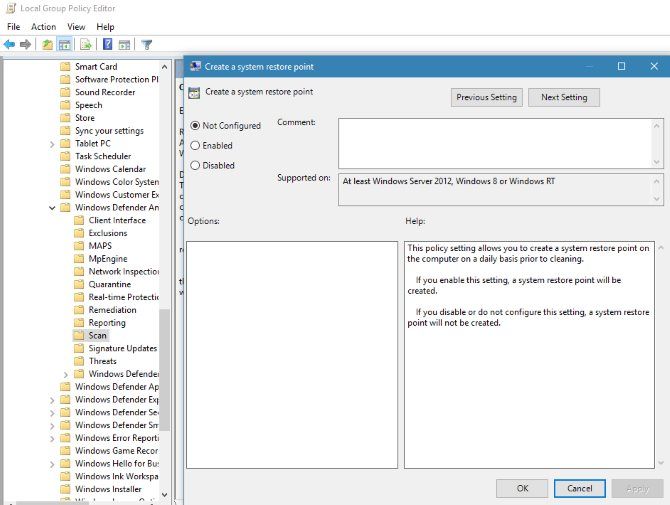Image resolution: width=670 pixels, height=505 pixels.
Task: Select the Windows Installer tree item
Action: point(108,489)
